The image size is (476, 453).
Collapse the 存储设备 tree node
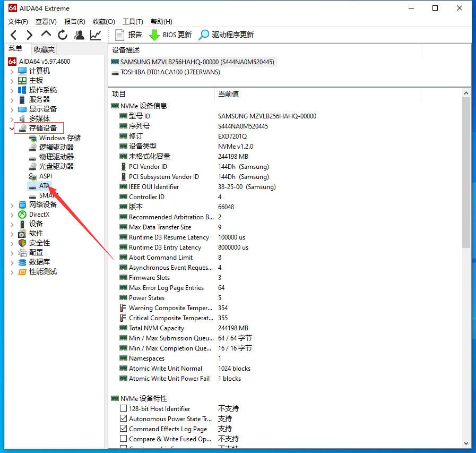[x=12, y=128]
